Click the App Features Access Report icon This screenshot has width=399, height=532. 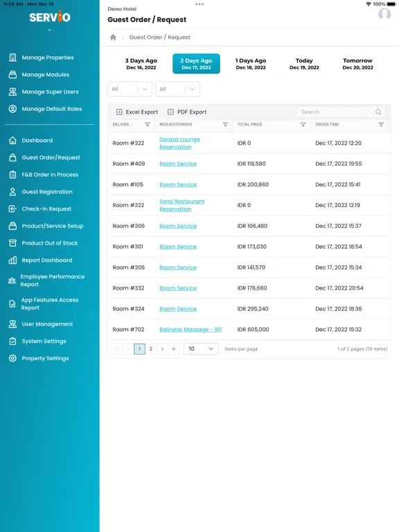coord(12,304)
